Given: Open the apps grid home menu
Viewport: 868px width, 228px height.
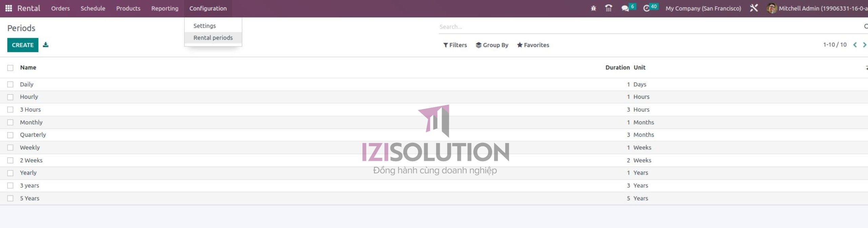Looking at the screenshot, I should coord(9,8).
